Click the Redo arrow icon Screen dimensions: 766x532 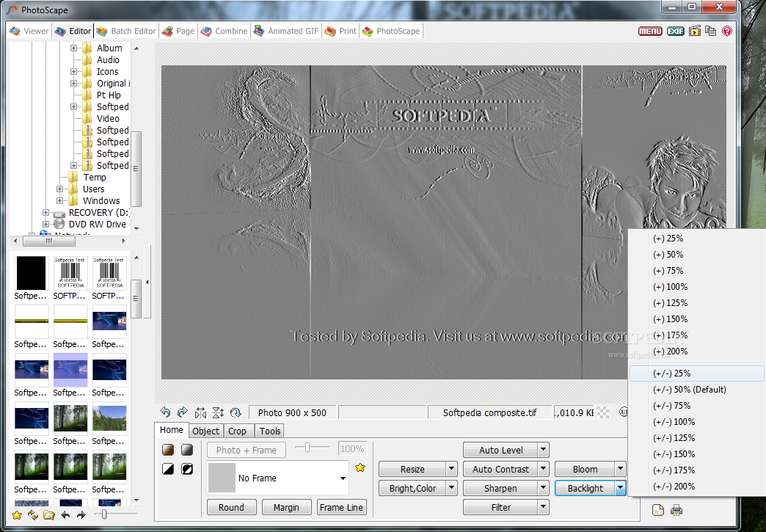(x=182, y=412)
